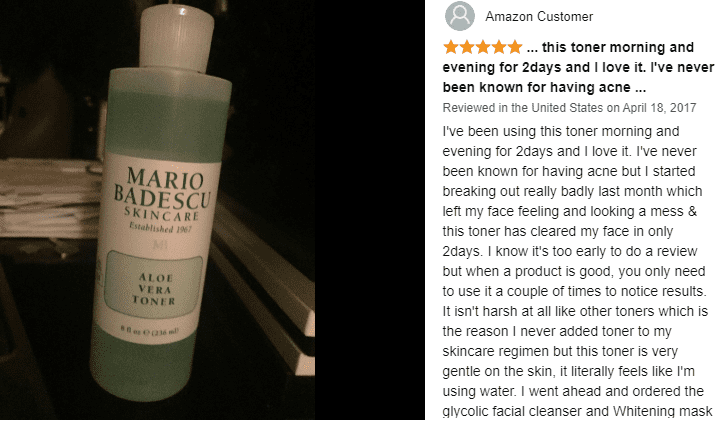This screenshot has width=718, height=421.
Task: Click the line "skincare regimen but this toner"
Action: (x=560, y=351)
